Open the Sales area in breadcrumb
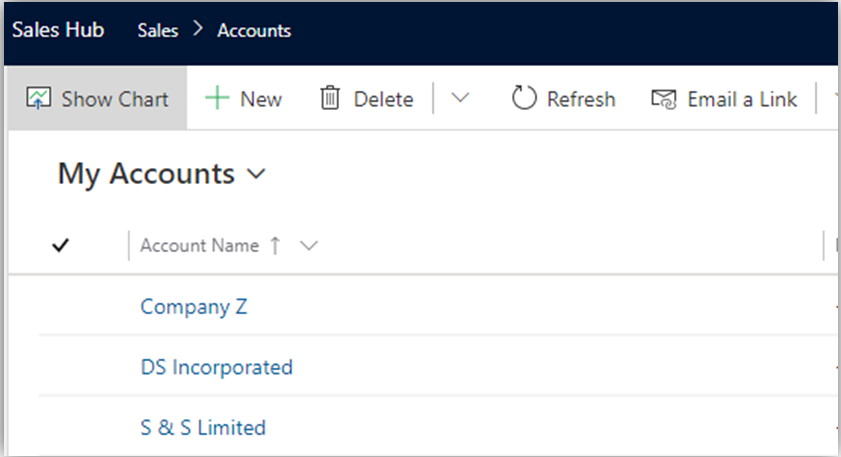The image size is (841, 457). [x=158, y=31]
